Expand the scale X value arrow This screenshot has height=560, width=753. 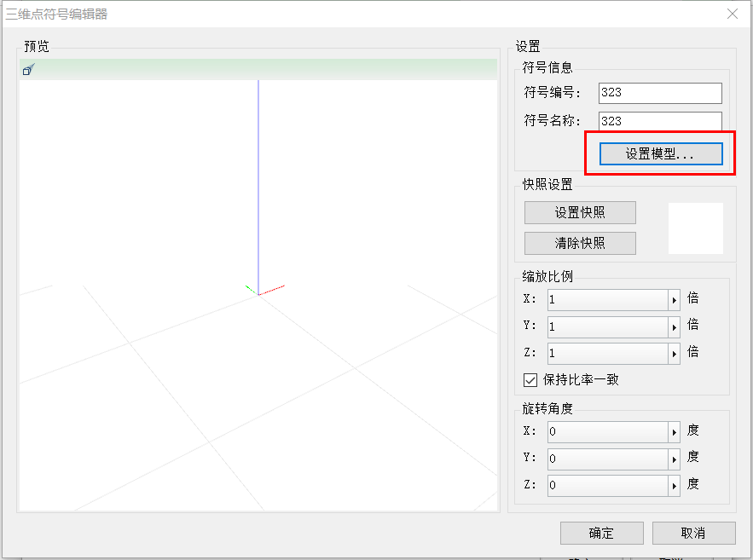coord(675,300)
